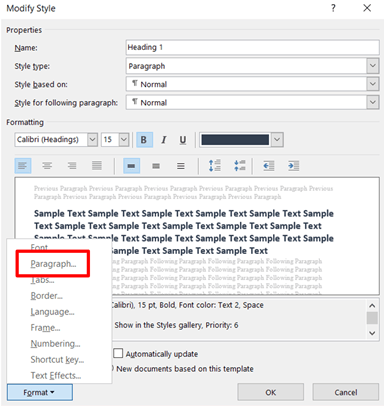Click the Name field containing Heading 1
Viewport: 384px width, 406px height.
[x=253, y=47]
